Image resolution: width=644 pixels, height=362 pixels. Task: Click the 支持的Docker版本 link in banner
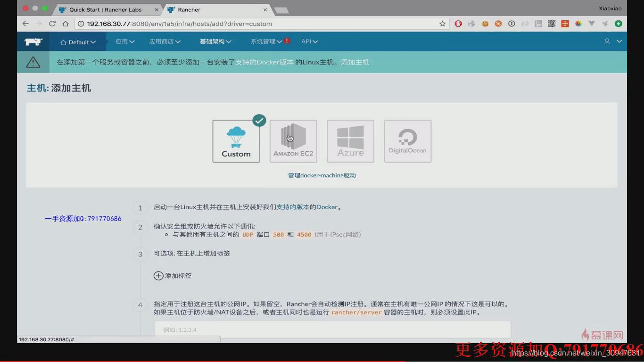(264, 62)
